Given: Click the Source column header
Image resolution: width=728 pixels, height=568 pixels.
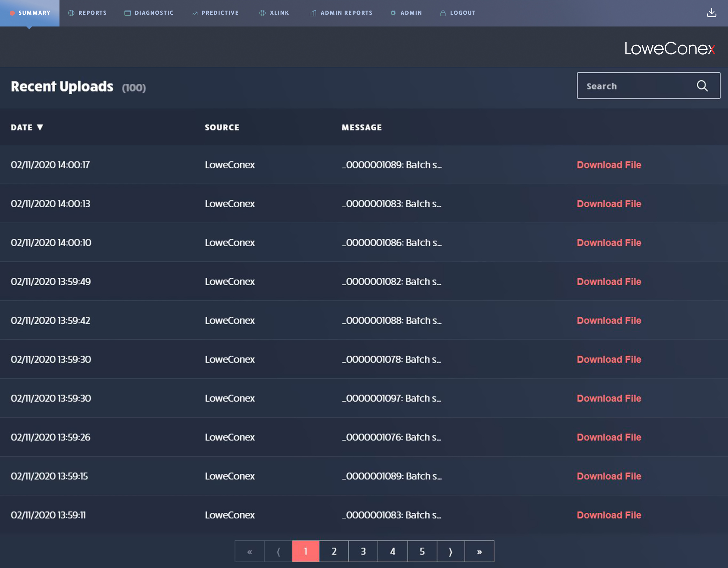Looking at the screenshot, I should (222, 127).
